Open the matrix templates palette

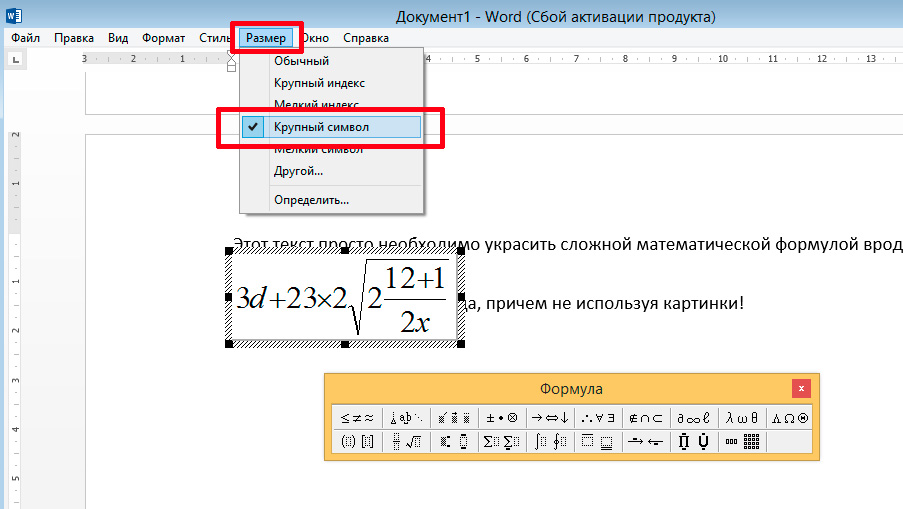pyautogui.click(x=742, y=441)
